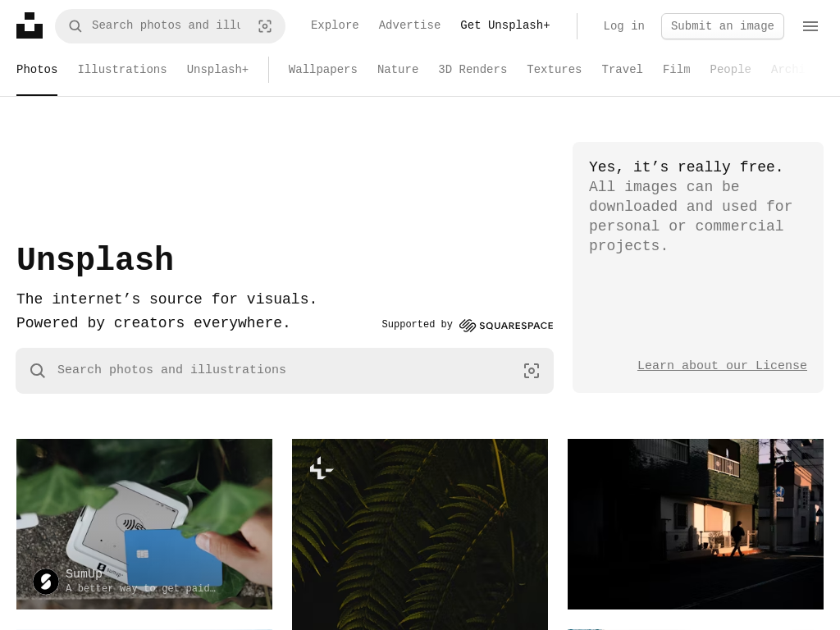The height and width of the screenshot is (630, 840).
Task: Click the visual search icon in the main search box
Action: [x=532, y=371]
